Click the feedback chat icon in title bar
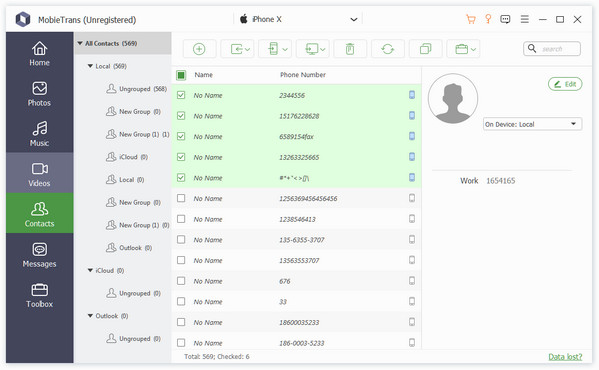The width and height of the screenshot is (599, 370). tap(505, 19)
